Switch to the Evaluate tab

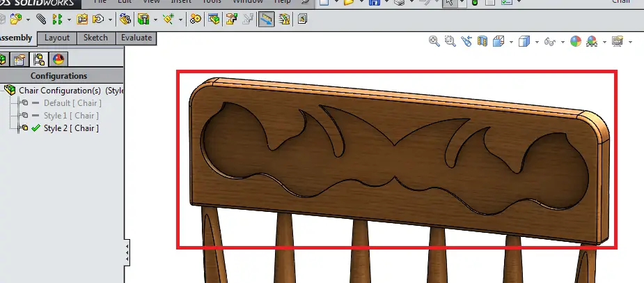136,38
